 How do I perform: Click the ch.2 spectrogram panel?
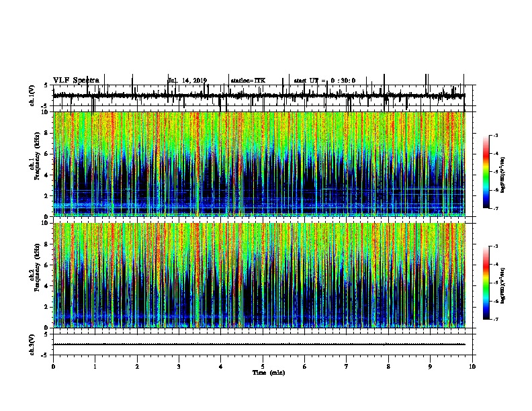pyautogui.click(x=259, y=275)
